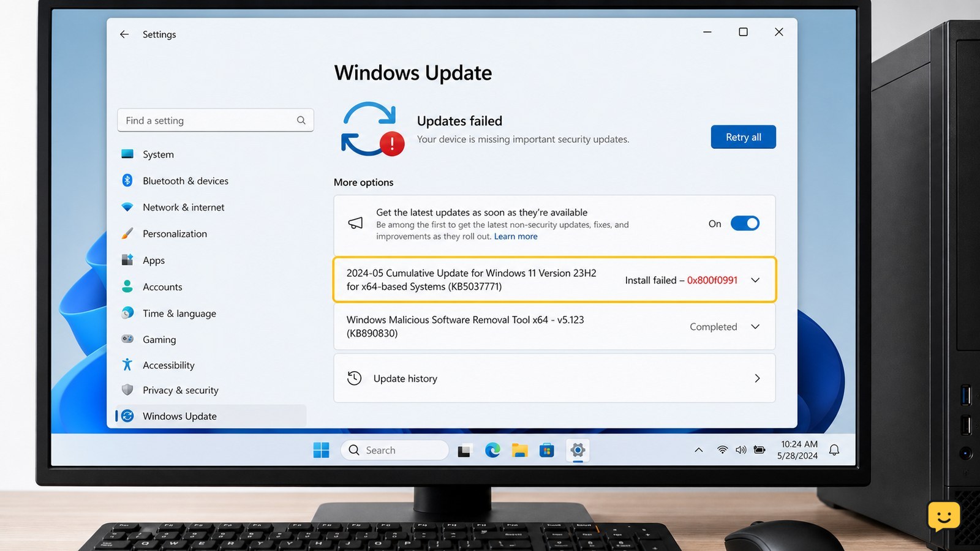
Task: Click the Accessibility figure icon
Action: pyautogui.click(x=127, y=365)
